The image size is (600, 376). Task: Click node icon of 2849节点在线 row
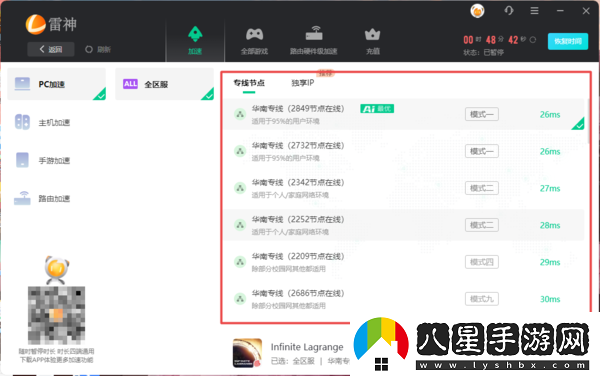pos(240,114)
